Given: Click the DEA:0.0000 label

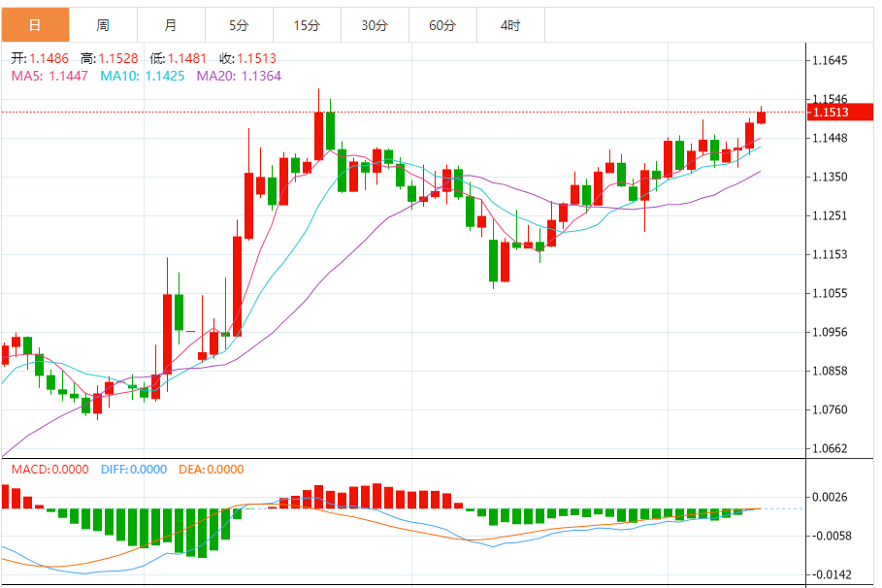Looking at the screenshot, I should point(211,470).
